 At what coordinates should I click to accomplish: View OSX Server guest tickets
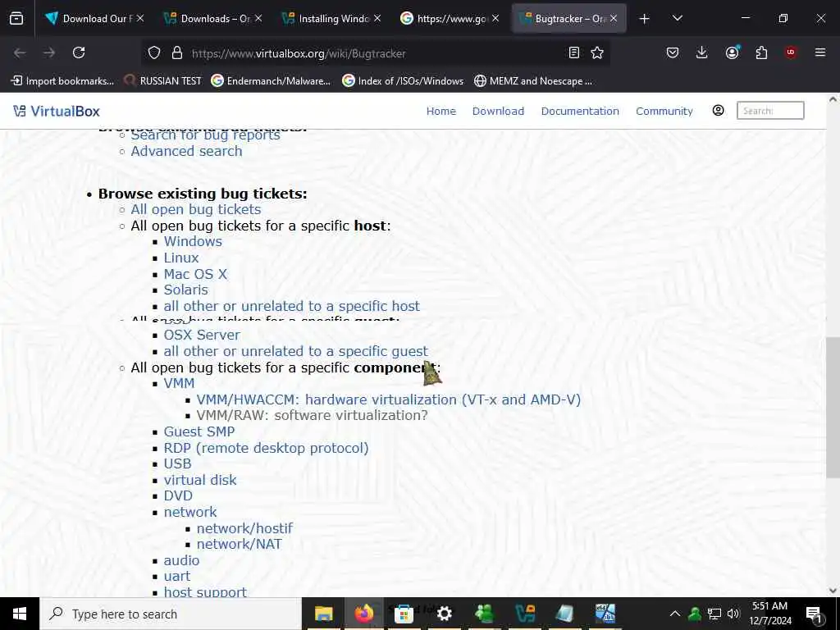[202, 335]
